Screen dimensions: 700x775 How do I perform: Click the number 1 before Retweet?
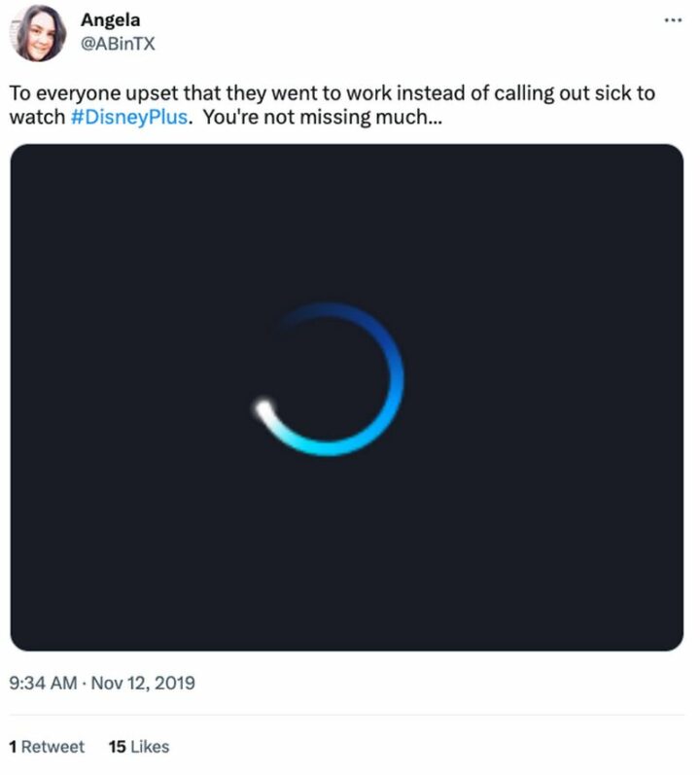pos(13,747)
